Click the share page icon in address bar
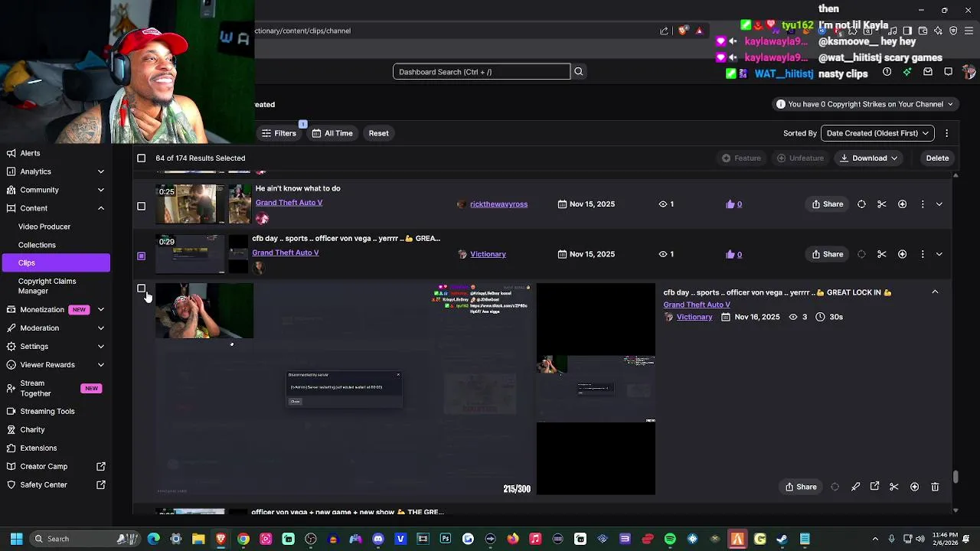 point(664,31)
